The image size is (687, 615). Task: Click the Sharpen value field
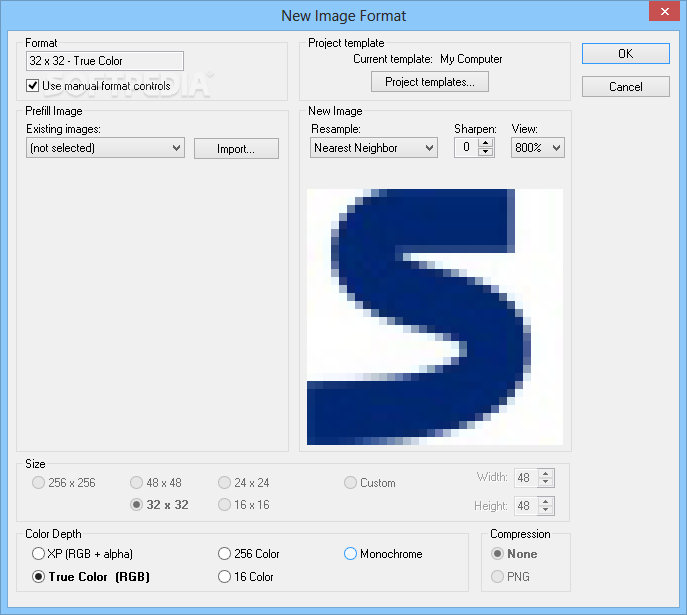pyautogui.click(x=467, y=148)
